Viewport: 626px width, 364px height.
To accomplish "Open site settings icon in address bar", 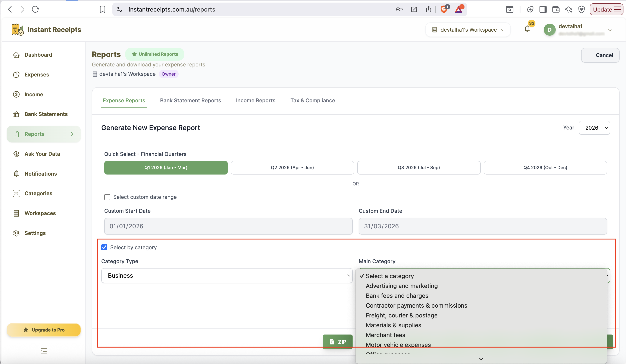I will (119, 9).
